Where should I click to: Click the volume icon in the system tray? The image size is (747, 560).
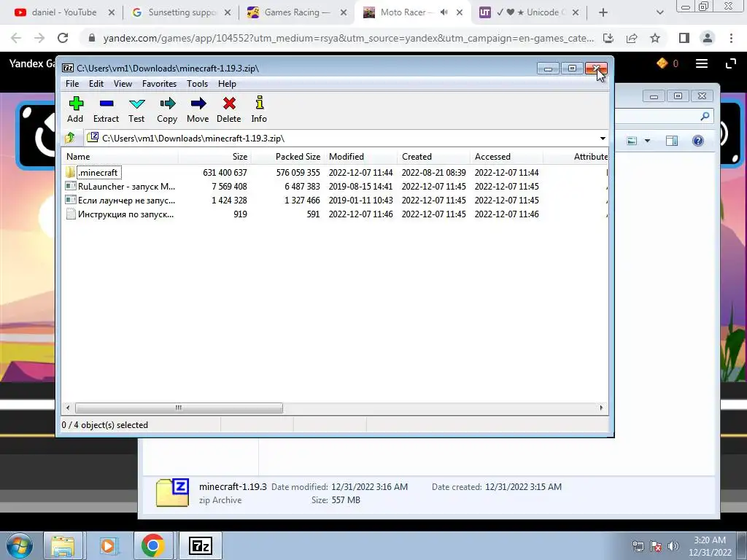(x=673, y=546)
